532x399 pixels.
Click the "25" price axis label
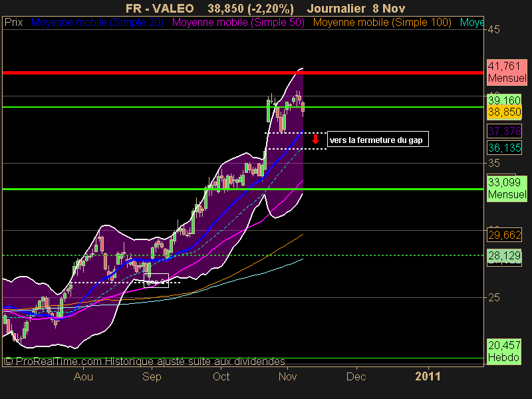tap(493, 297)
